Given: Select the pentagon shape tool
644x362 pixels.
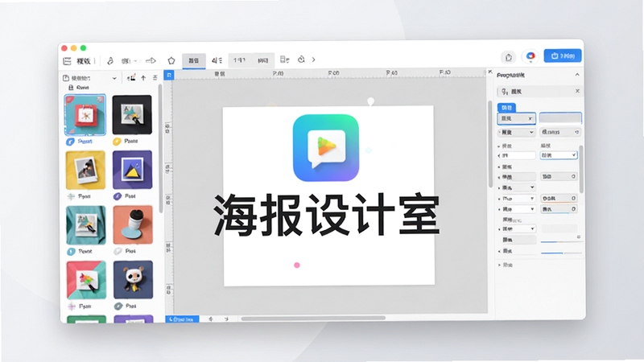Looking at the screenshot, I should point(171,61).
